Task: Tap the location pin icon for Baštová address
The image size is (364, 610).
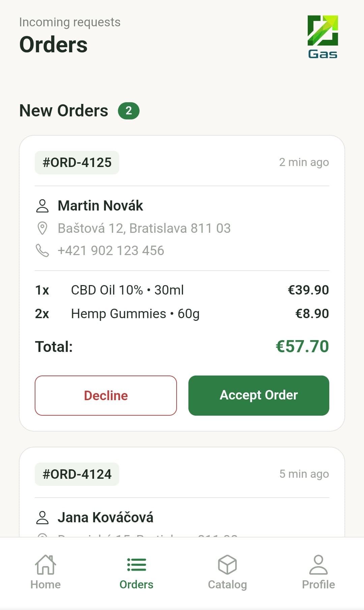Action: 42,228
